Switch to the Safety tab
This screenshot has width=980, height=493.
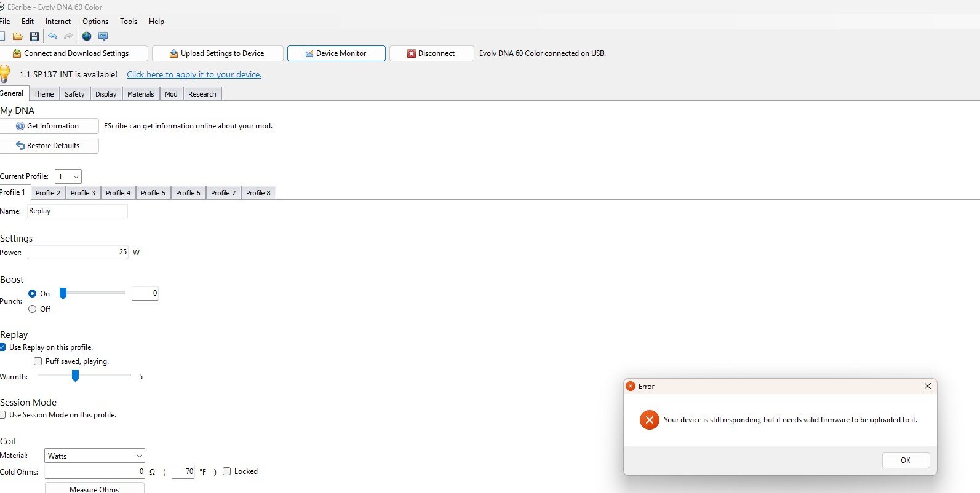[74, 94]
